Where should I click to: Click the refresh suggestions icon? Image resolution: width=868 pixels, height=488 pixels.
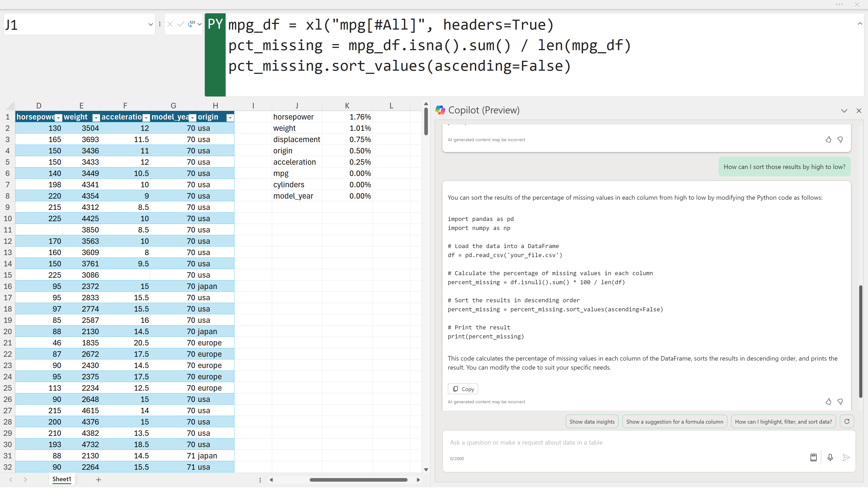point(847,422)
